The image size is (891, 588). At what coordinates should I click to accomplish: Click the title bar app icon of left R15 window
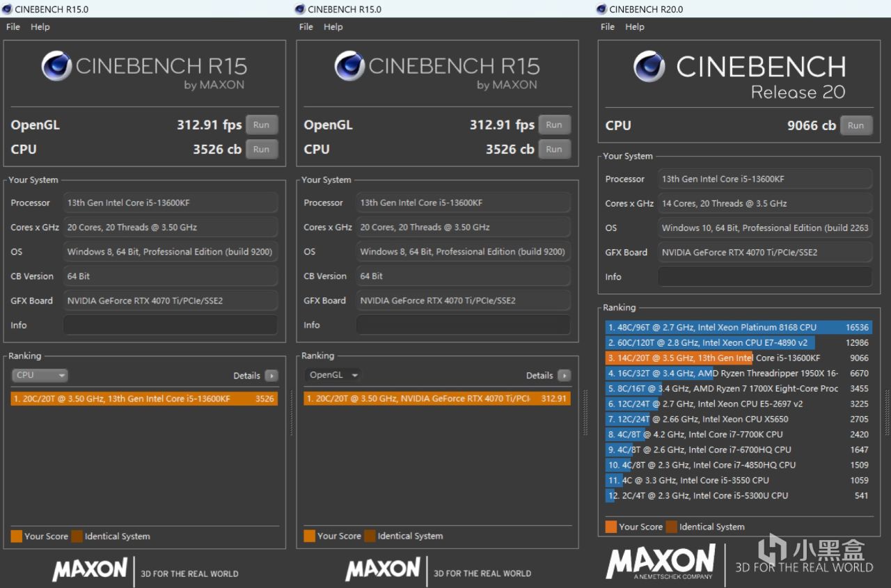(7, 9)
